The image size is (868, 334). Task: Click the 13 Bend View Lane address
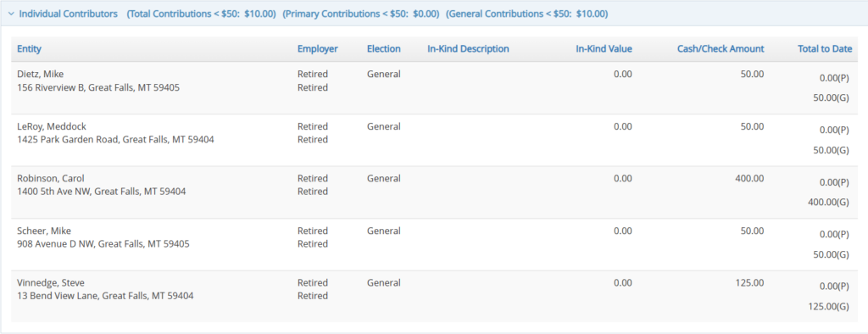pyautogui.click(x=105, y=296)
